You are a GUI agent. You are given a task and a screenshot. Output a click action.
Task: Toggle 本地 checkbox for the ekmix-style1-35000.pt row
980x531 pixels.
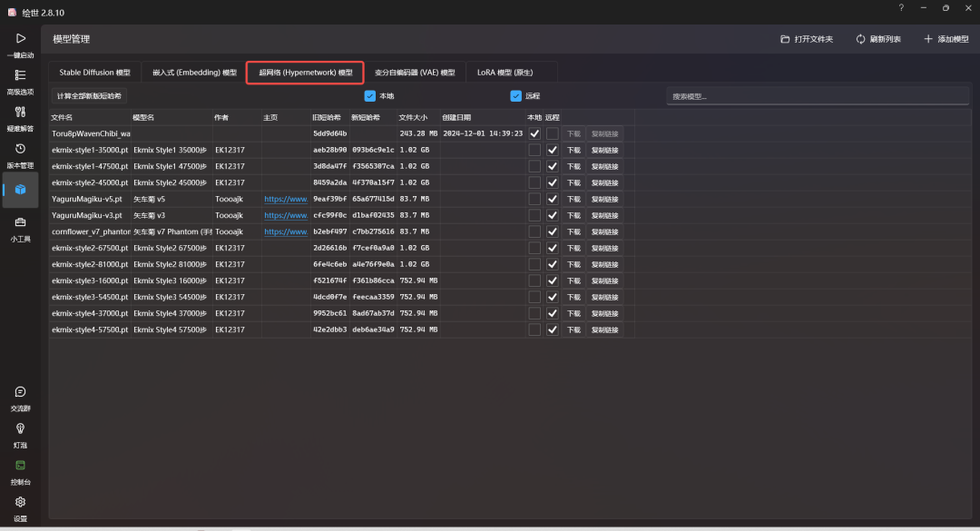click(534, 150)
